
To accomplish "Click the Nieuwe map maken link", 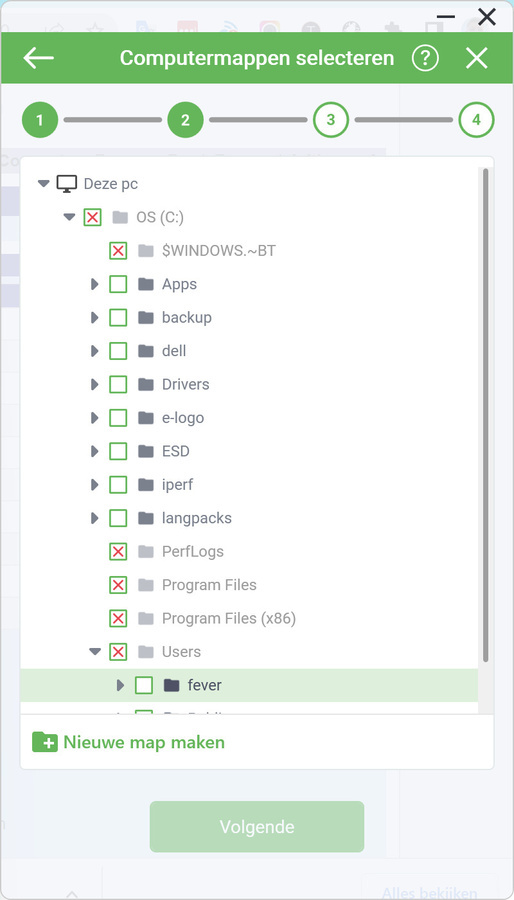I will [144, 742].
